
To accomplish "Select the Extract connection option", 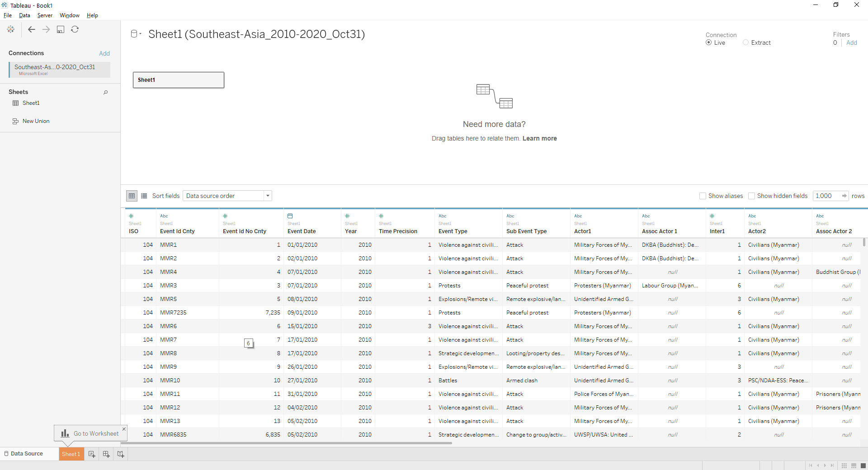I will pyautogui.click(x=746, y=42).
